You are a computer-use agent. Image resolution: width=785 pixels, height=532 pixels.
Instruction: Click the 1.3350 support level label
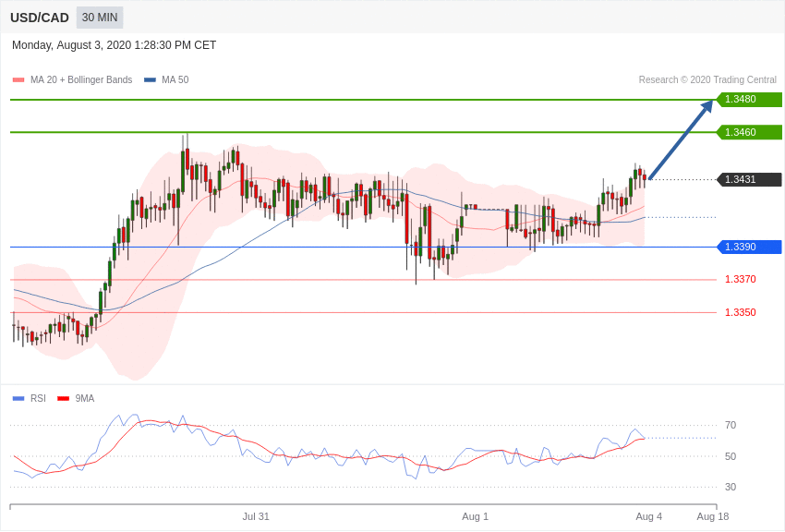741,312
